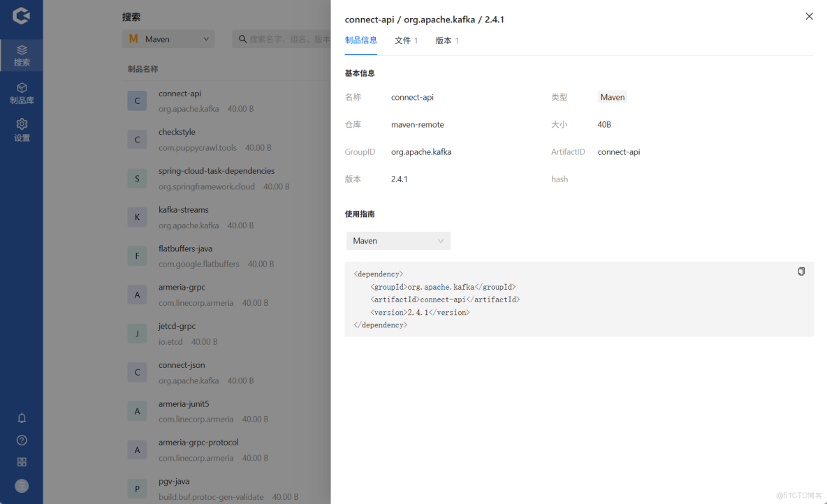The width and height of the screenshot is (827, 504).
Task: Open the 制品库 repository sidebar icon
Action: pyautogui.click(x=22, y=93)
